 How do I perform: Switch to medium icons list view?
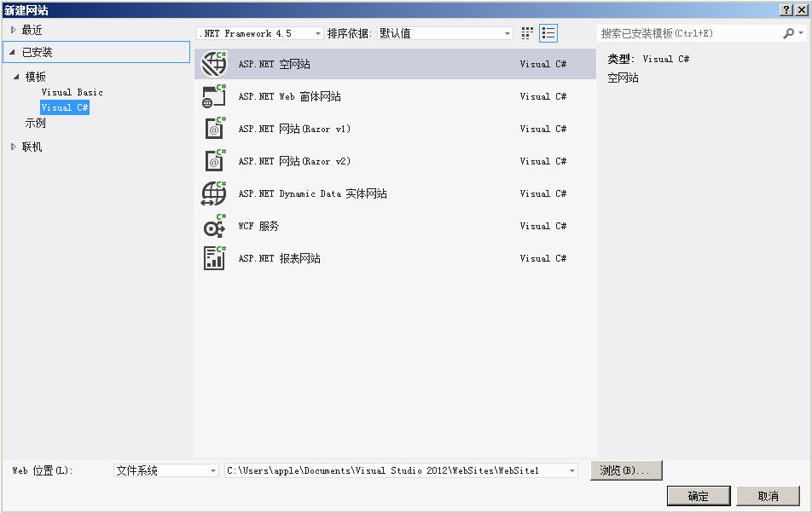point(548,33)
